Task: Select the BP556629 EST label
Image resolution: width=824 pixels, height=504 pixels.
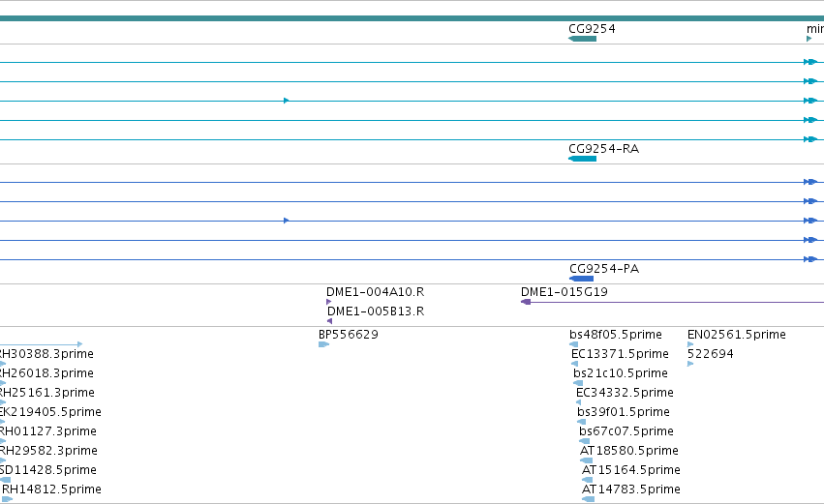Action: [x=349, y=335]
